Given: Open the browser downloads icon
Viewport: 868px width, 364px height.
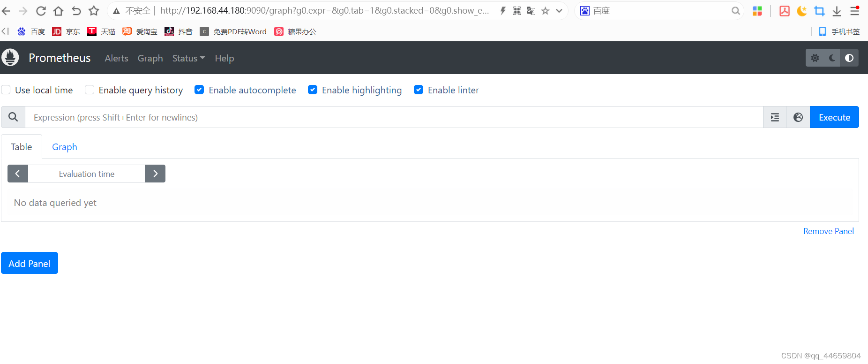Looking at the screenshot, I should (x=837, y=11).
